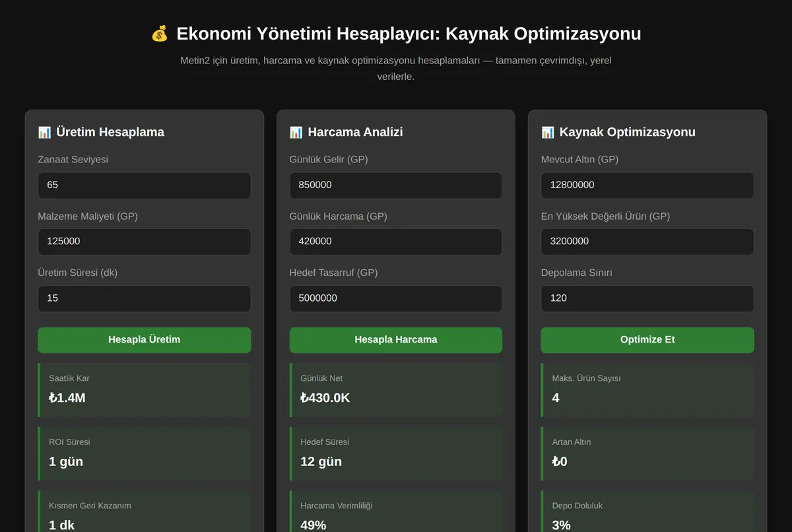Click the Günlük Gelir (GP) label
The height and width of the screenshot is (532, 792).
point(328,160)
